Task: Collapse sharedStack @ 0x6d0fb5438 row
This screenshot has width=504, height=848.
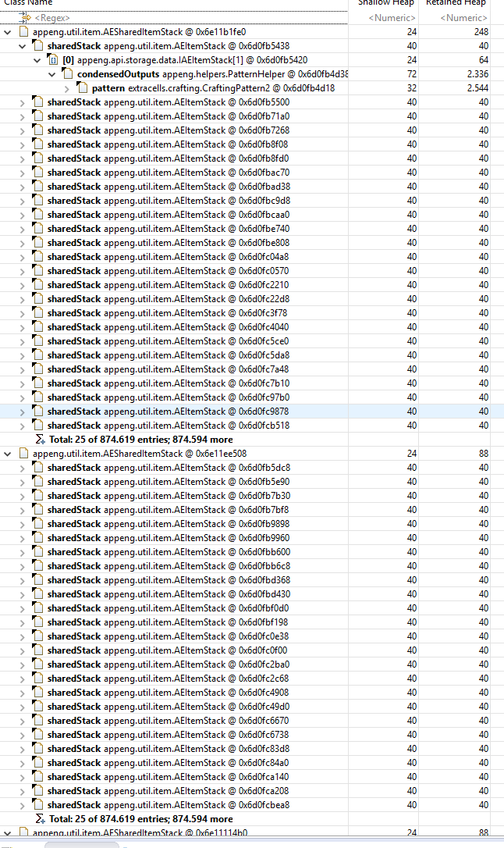Action: click(22, 46)
